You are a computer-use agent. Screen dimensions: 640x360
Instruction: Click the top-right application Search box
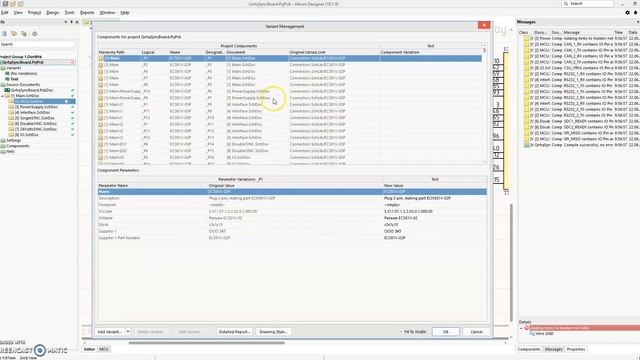pos(587,4)
